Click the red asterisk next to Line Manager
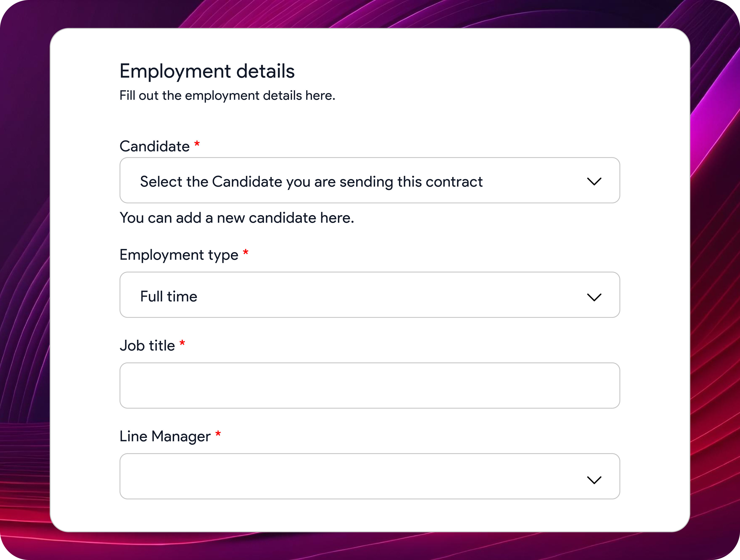This screenshot has width=740, height=560. pos(218,434)
